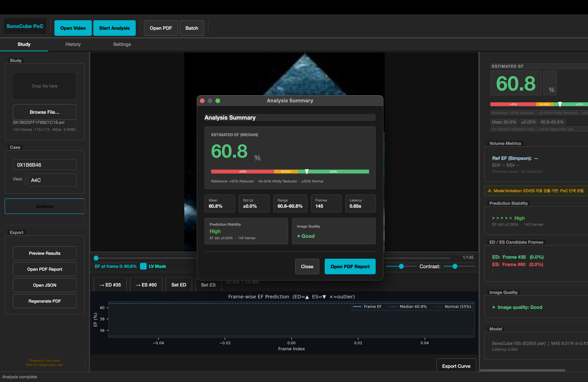Click Batch in the top toolbar
This screenshot has width=588, height=382.
coord(192,28)
